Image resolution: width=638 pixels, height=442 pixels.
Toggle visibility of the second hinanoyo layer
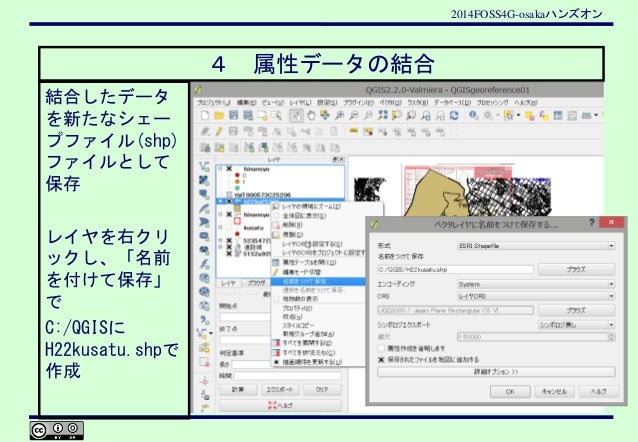[229, 214]
